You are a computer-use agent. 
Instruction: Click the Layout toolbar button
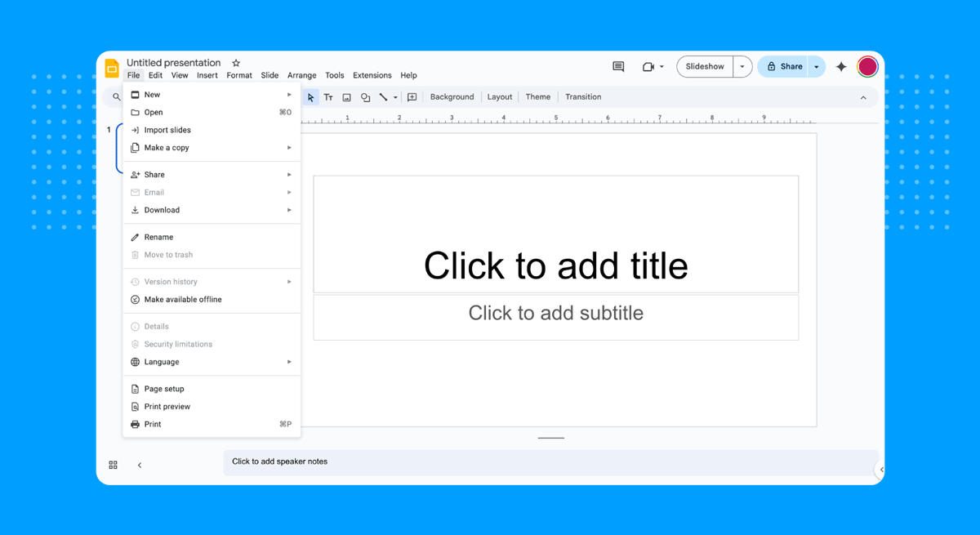[500, 97]
